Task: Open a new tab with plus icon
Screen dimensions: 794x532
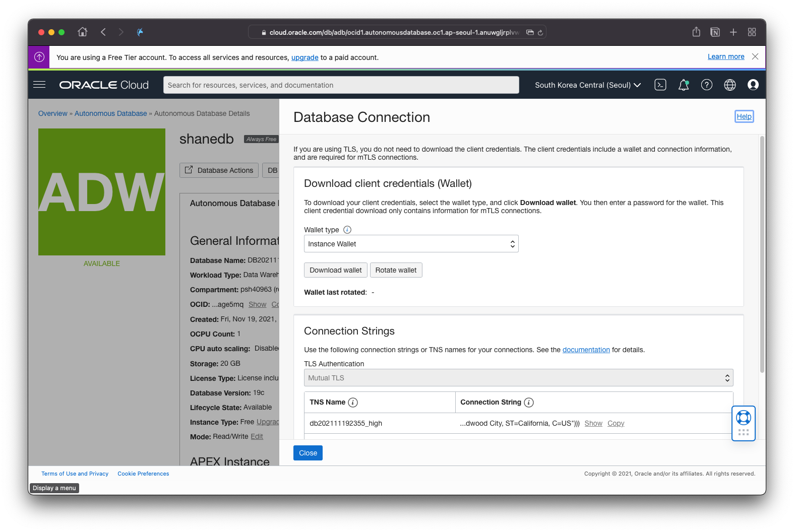Action: point(734,32)
